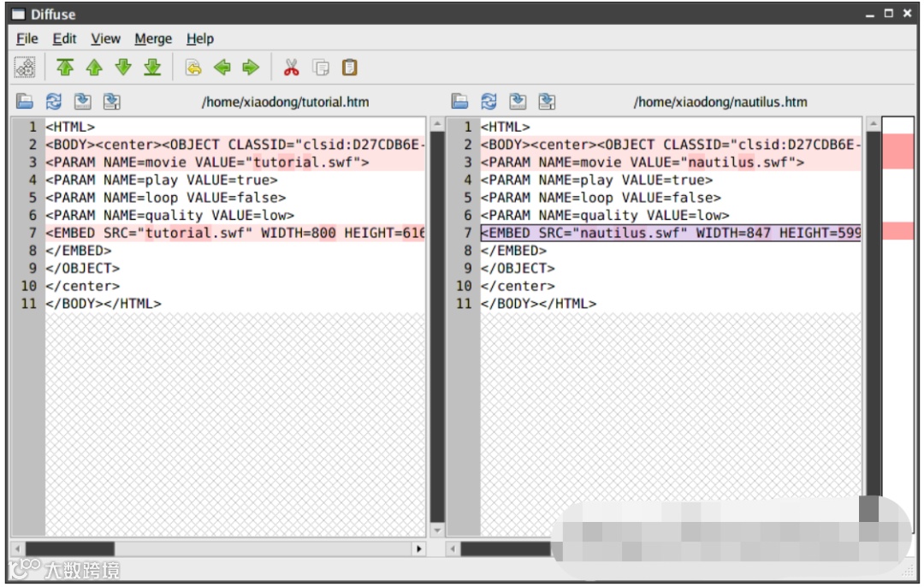Image resolution: width=924 pixels, height=587 pixels.
Task: Go to next difference down arrow
Action: coord(123,68)
